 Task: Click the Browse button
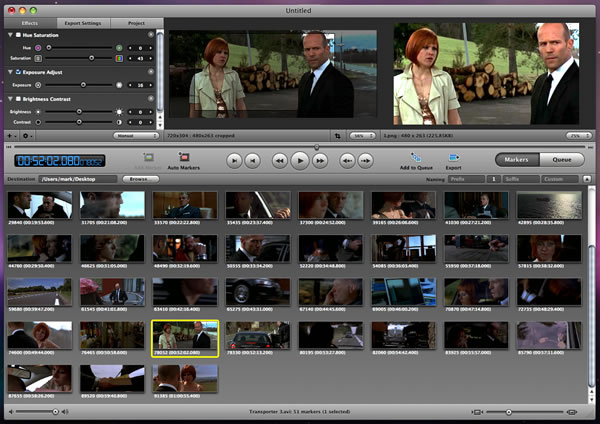pyautogui.click(x=140, y=179)
